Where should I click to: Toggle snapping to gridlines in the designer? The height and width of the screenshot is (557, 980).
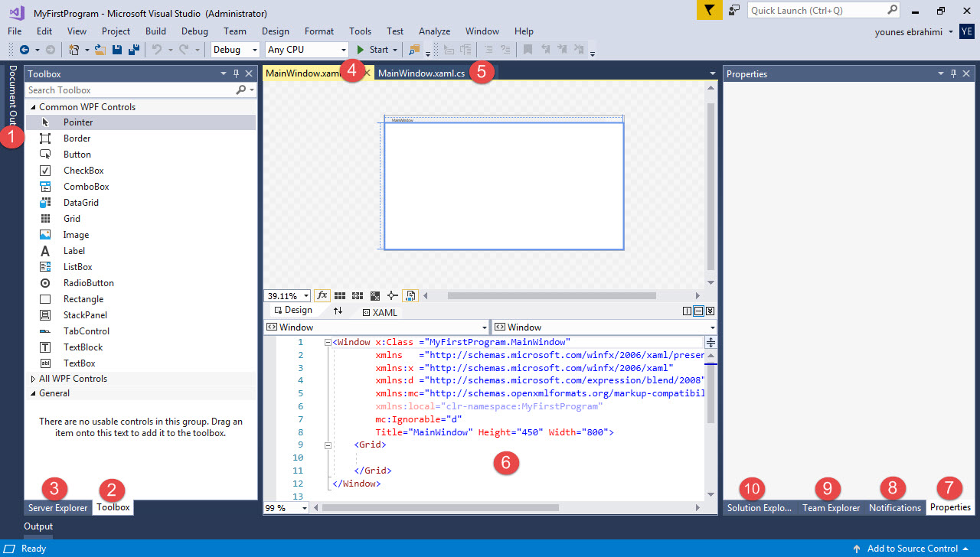click(357, 295)
